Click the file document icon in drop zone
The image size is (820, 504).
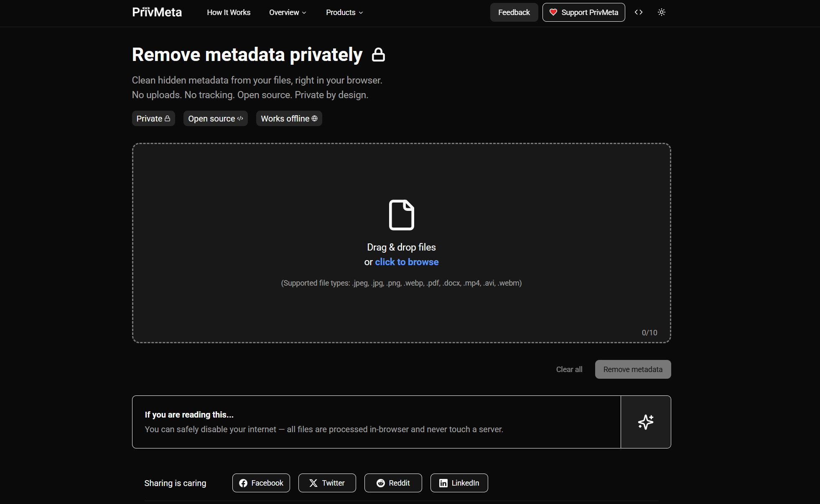(401, 214)
